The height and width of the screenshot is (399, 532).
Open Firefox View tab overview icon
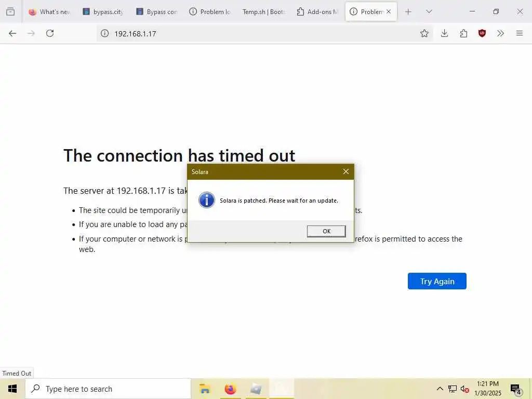click(x=10, y=11)
